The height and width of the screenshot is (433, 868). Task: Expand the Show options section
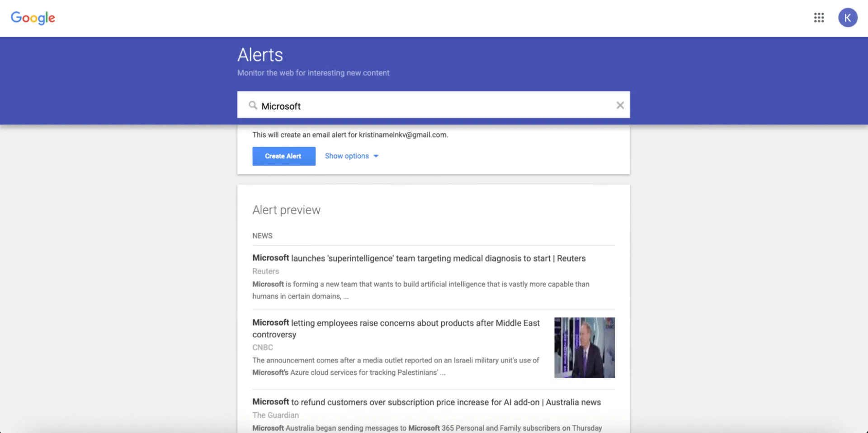[x=347, y=156]
